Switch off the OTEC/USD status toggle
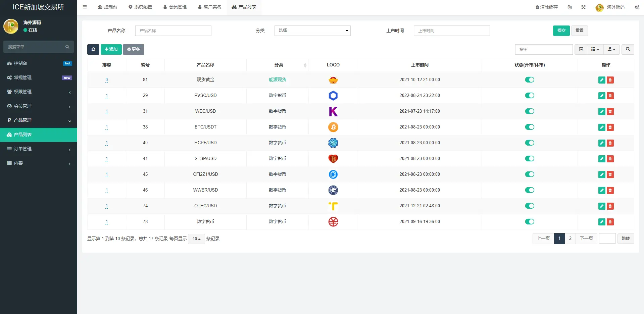Image resolution: width=644 pixels, height=314 pixels. click(529, 206)
